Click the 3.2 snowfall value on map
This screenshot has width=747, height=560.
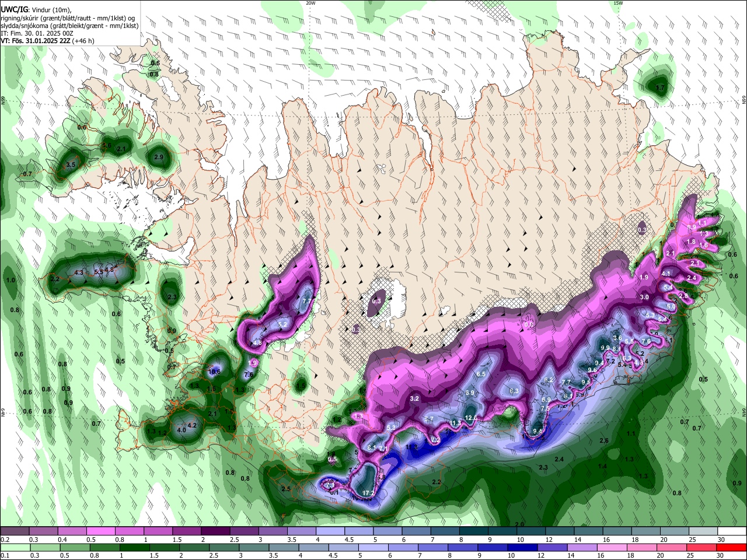(415, 399)
